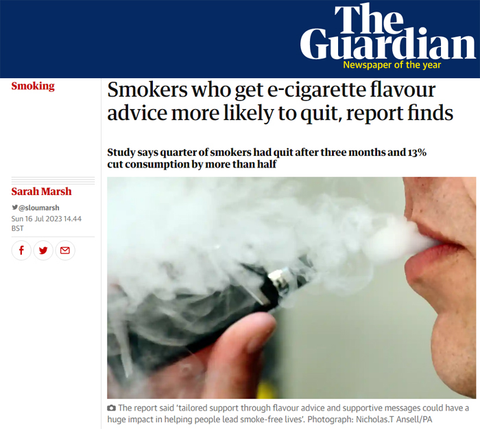Image resolution: width=480 pixels, height=429 pixels.
Task: Open the Smoking section link
Action: click(x=33, y=86)
